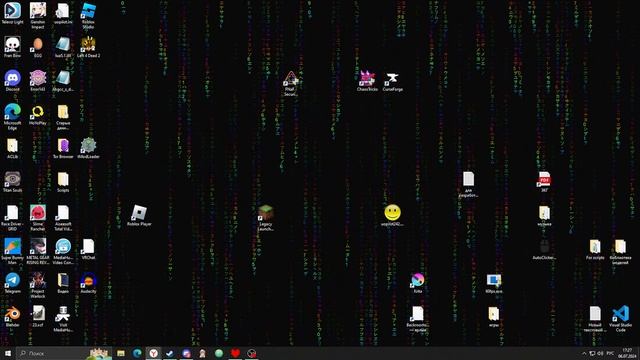Open Yandex Browser in the taskbar
This screenshot has height=360, width=640.
point(153,353)
